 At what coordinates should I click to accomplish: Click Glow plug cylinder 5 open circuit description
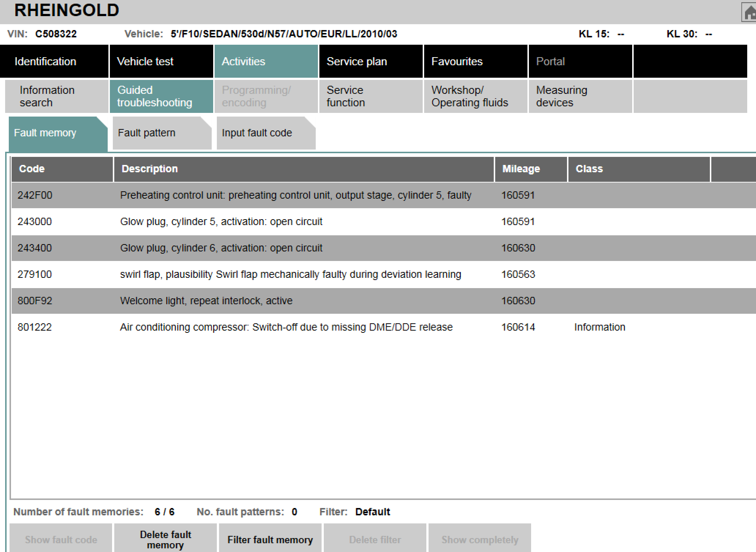click(x=221, y=222)
